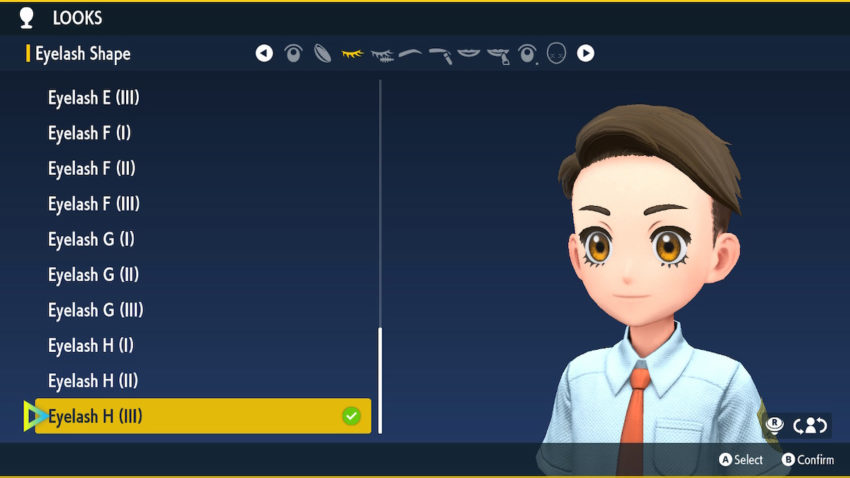Viewport: 850px width, 478px height.
Task: Choose Eyelash F (I) from the list
Action: pos(89,133)
